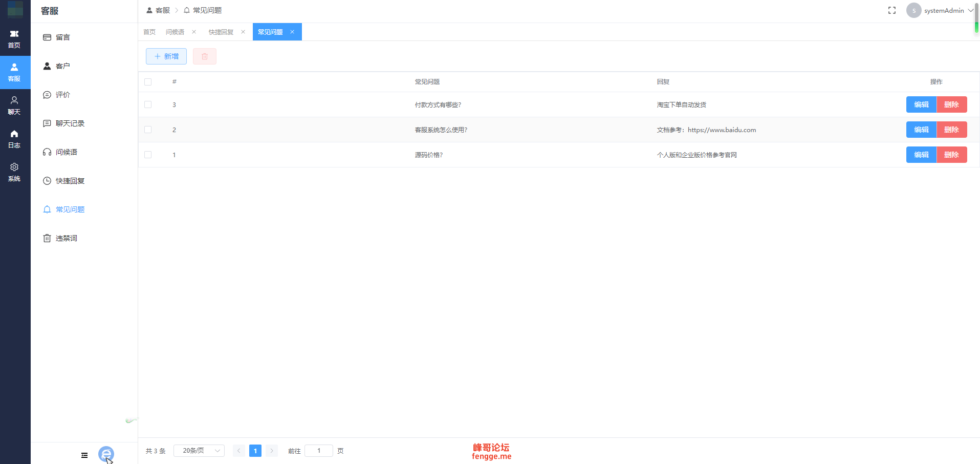
Task: Close the 快捷回复 tab
Action: click(243, 32)
